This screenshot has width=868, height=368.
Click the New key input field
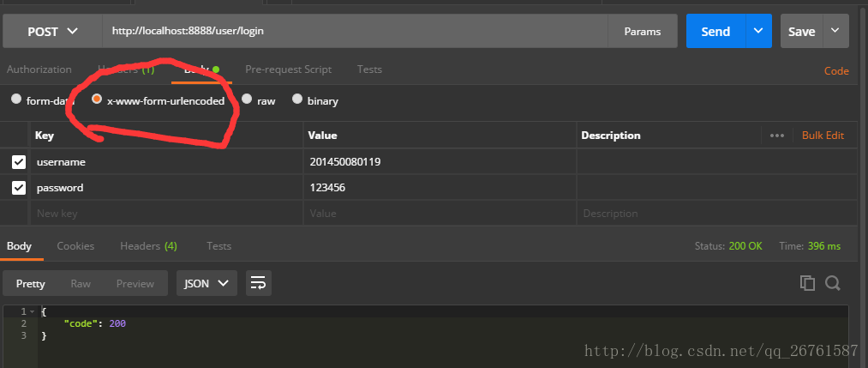click(166, 214)
